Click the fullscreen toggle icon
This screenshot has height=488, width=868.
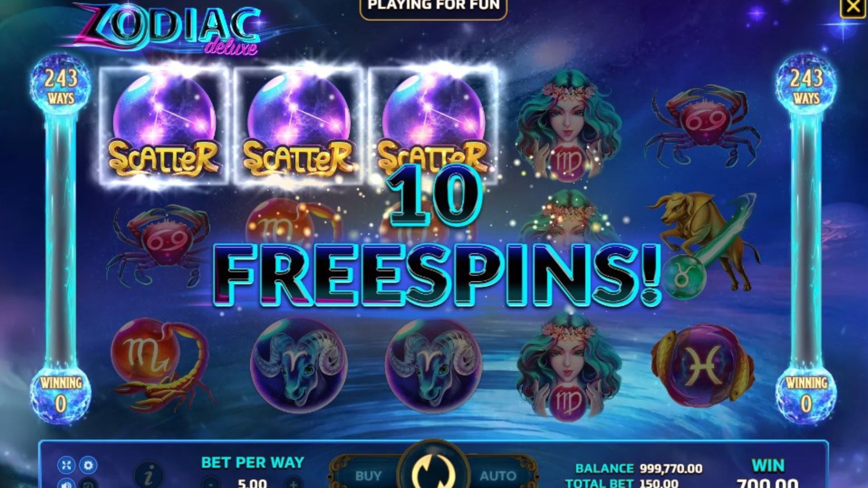coord(66,465)
